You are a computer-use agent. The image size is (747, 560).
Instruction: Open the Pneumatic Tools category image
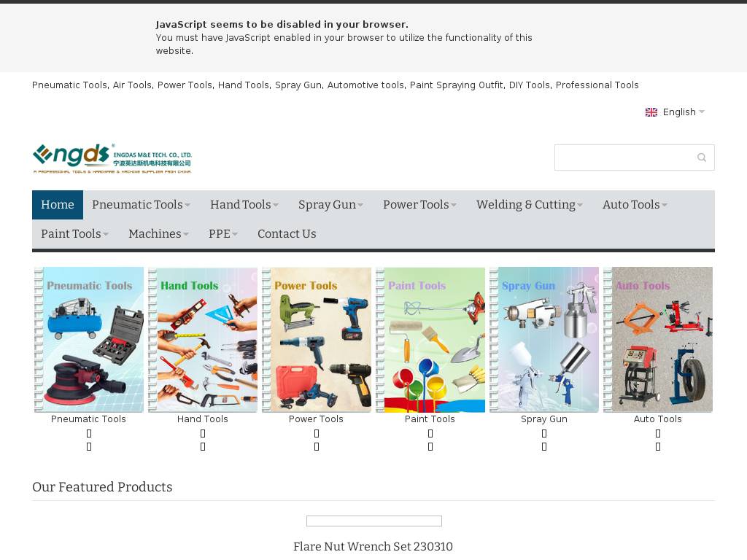(89, 340)
